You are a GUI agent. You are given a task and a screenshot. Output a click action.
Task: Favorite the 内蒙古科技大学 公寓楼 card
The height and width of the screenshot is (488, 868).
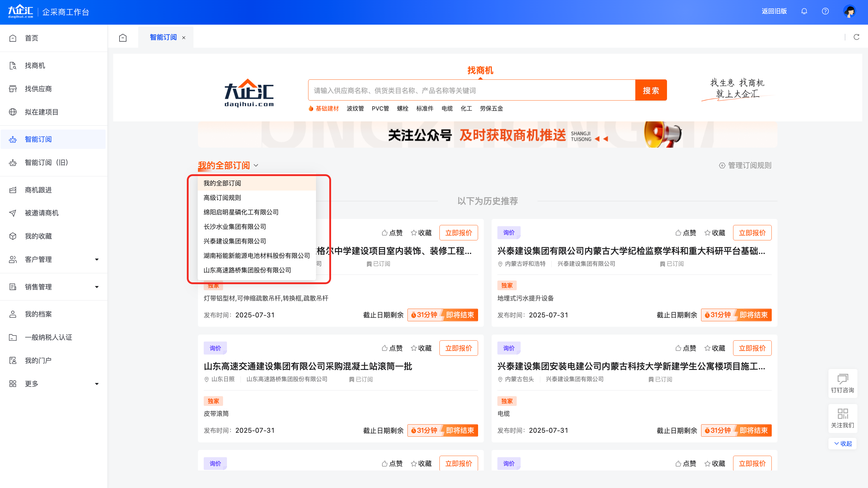715,348
